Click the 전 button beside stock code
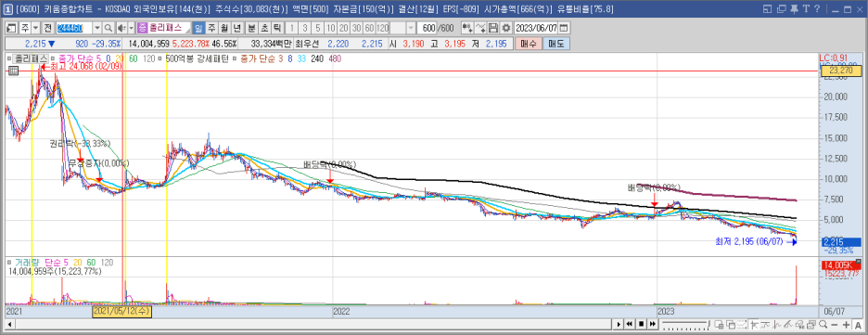This screenshot has height=335, width=868. 47,28
